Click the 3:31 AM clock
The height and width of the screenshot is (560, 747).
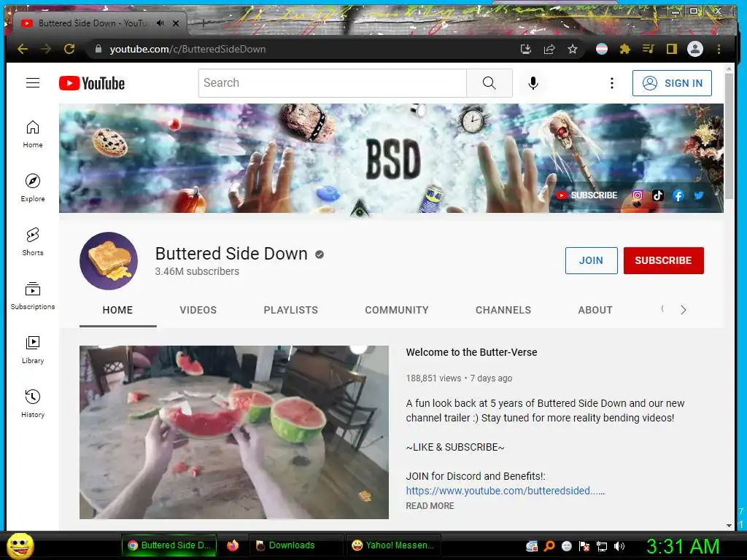682,545
